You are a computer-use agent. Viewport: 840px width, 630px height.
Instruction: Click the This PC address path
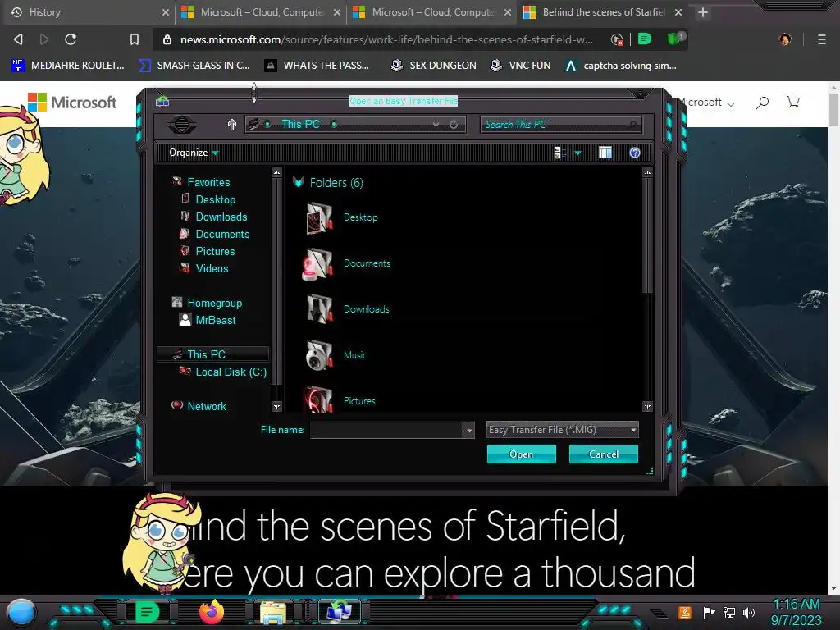pos(300,125)
